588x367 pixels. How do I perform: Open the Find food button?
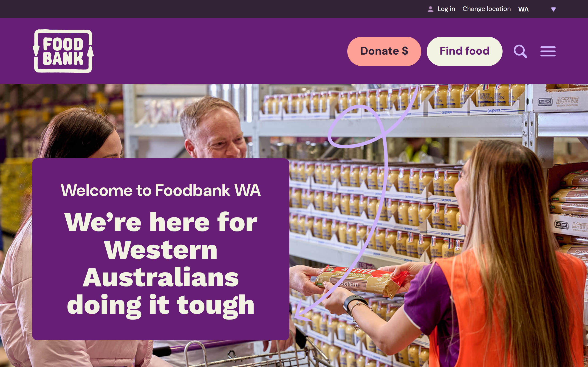464,51
